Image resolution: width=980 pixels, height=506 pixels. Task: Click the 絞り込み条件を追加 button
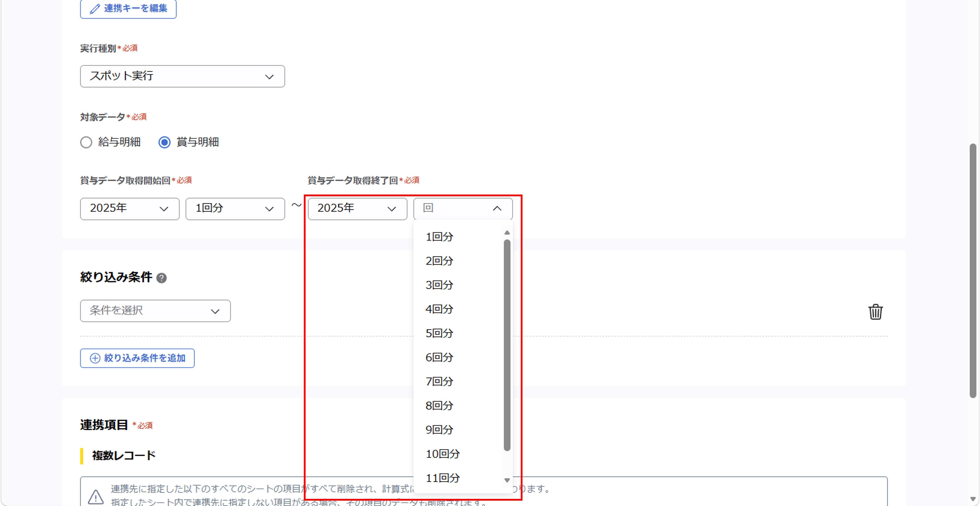(x=137, y=358)
